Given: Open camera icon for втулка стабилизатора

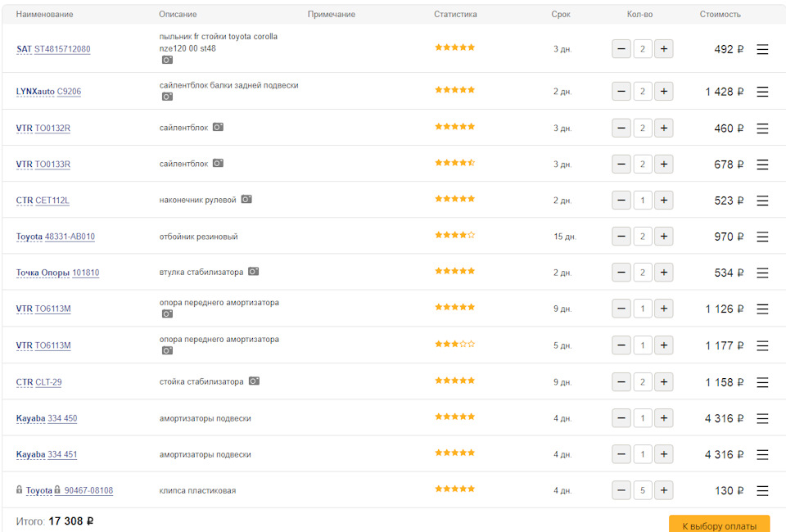Looking at the screenshot, I should tap(254, 271).
